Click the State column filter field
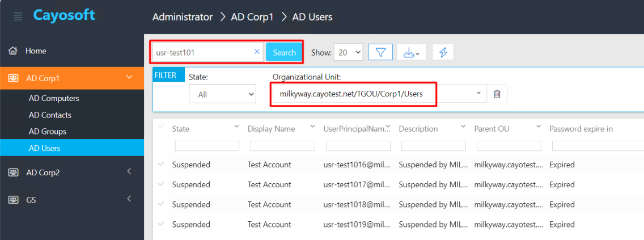 [x=207, y=146]
